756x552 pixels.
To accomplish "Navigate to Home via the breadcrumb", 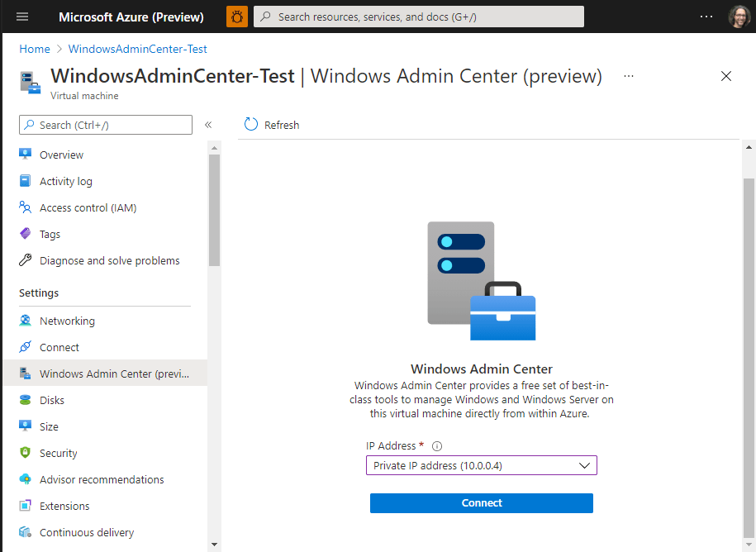I will [34, 49].
